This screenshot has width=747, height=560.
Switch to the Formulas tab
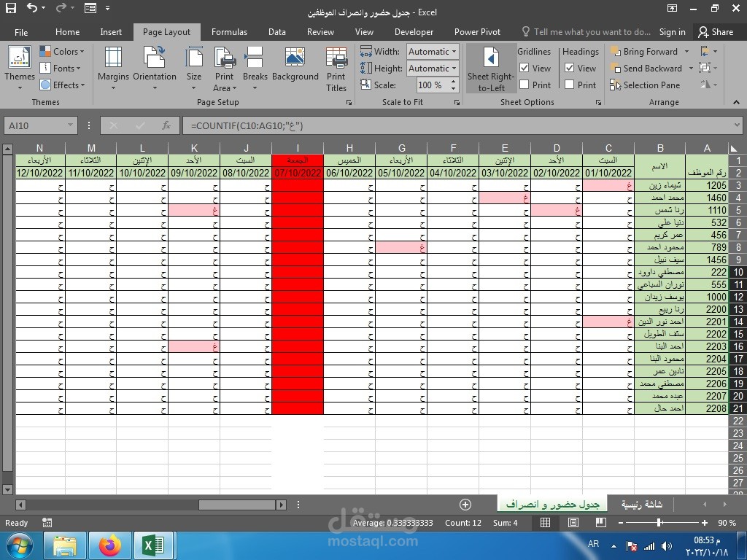pos(229,32)
